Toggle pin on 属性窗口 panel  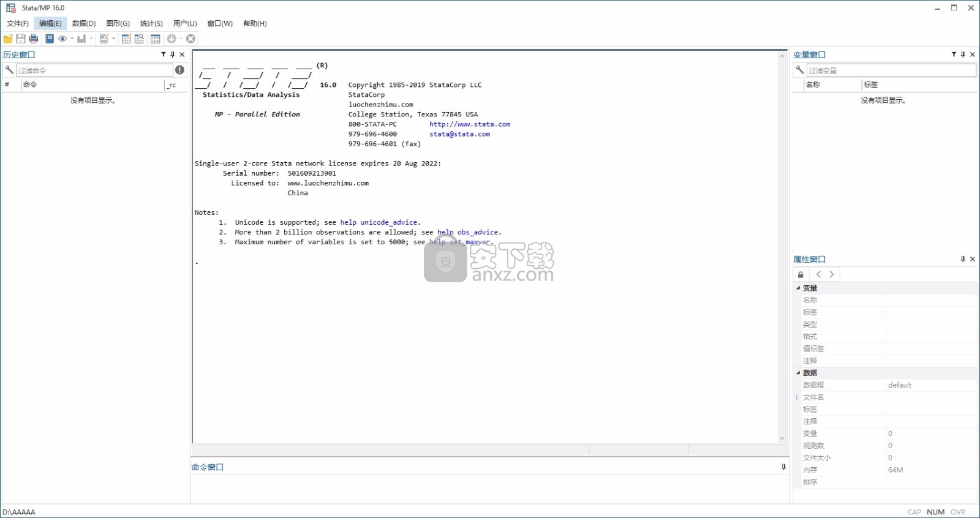[963, 259]
